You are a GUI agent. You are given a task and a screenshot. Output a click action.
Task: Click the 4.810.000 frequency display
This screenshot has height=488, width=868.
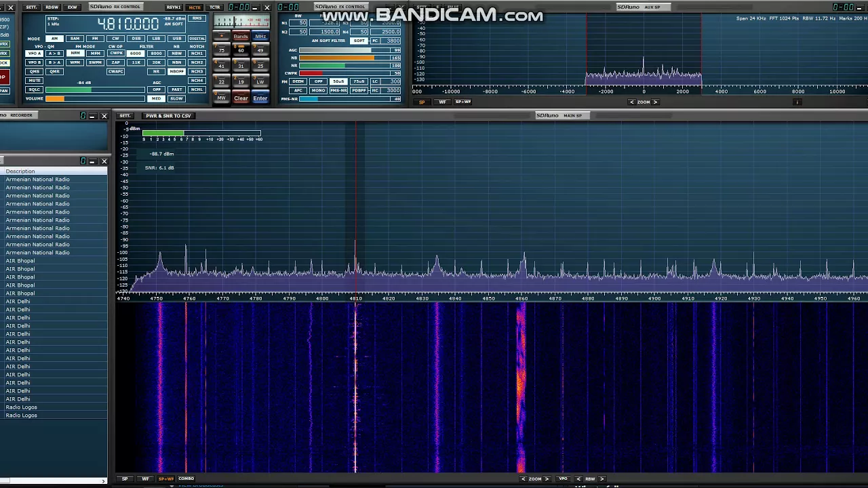pos(127,23)
